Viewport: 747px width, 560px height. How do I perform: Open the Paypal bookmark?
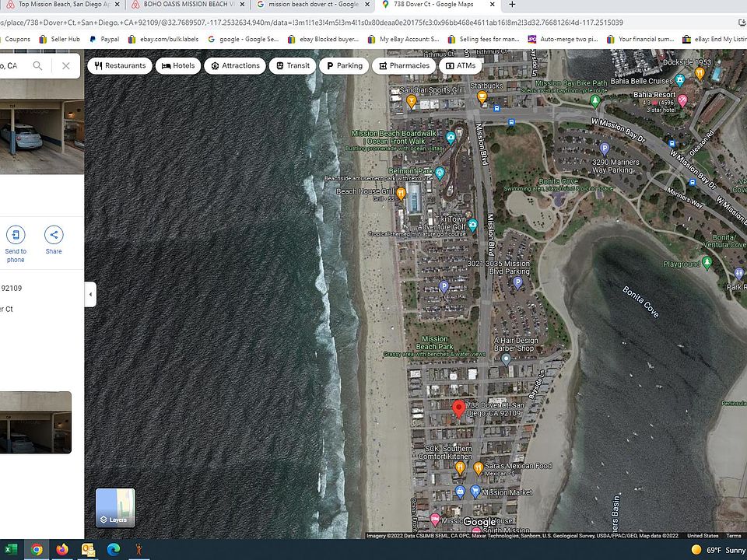click(104, 39)
